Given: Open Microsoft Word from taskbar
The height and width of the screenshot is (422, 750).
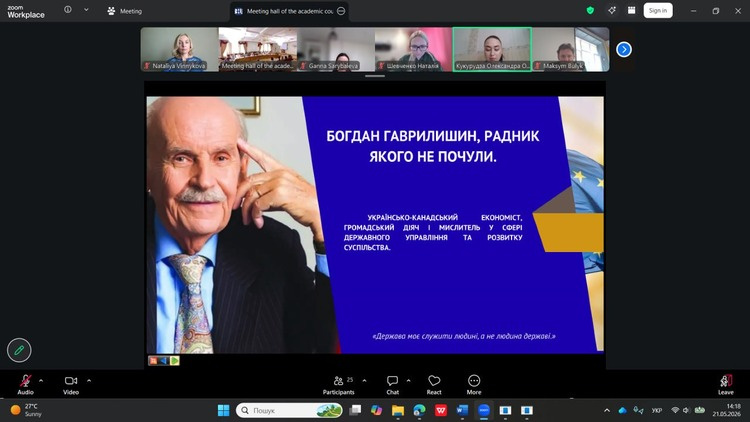Looking at the screenshot, I should pos(463,411).
